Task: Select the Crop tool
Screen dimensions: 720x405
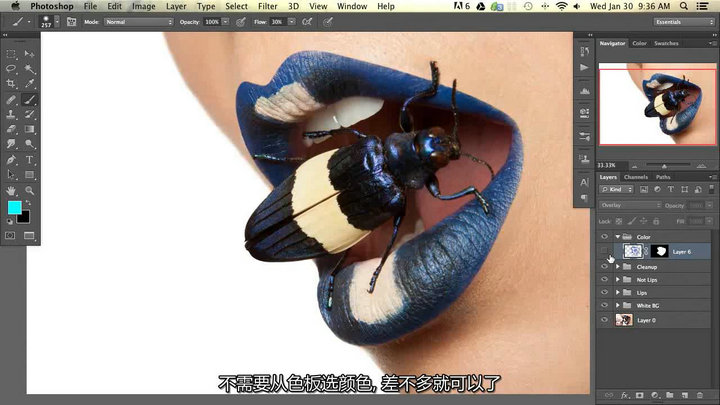Action: coord(11,84)
